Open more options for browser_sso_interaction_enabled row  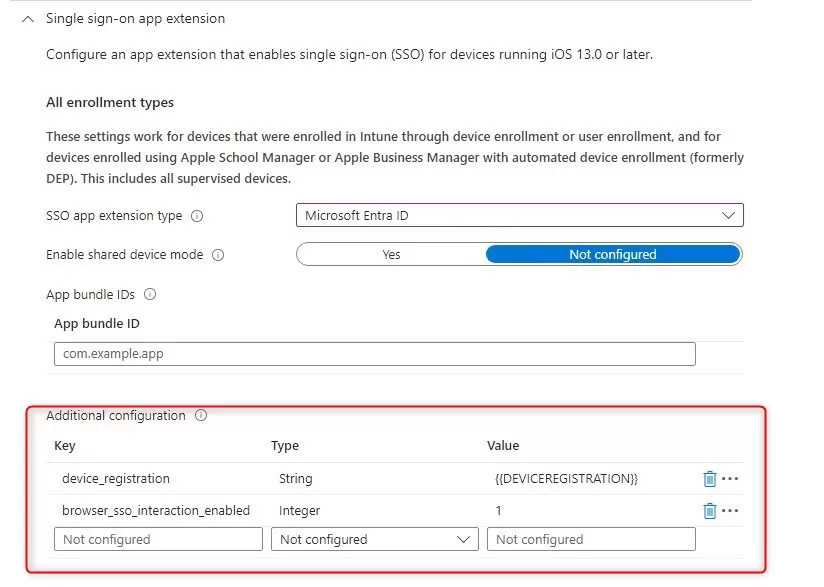tap(731, 511)
